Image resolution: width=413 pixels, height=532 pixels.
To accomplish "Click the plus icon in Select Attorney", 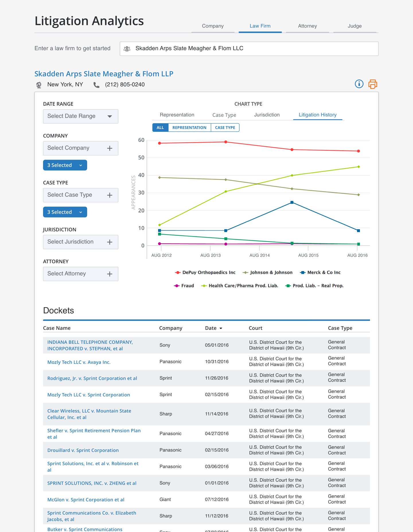I will [x=110, y=274].
